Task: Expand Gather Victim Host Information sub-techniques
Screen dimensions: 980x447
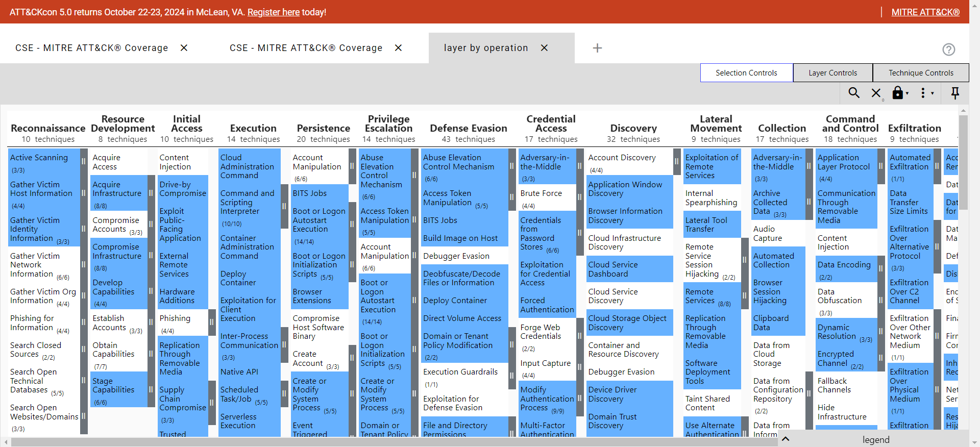Action: tap(83, 193)
